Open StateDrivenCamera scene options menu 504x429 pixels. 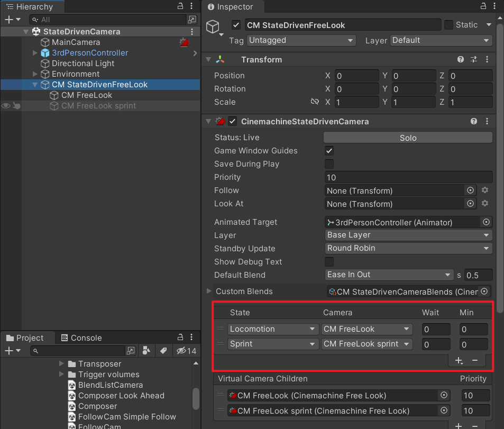[192, 32]
